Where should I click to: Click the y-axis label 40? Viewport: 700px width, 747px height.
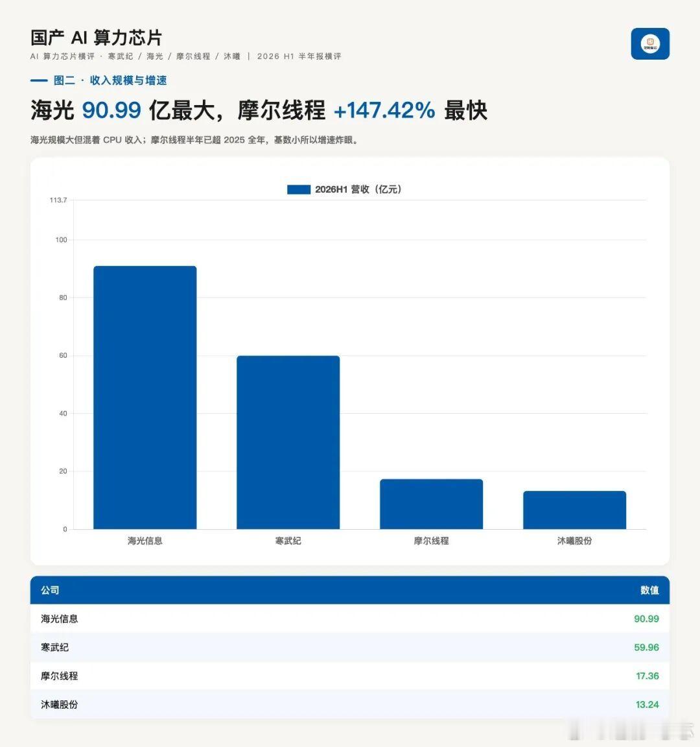tap(63, 414)
